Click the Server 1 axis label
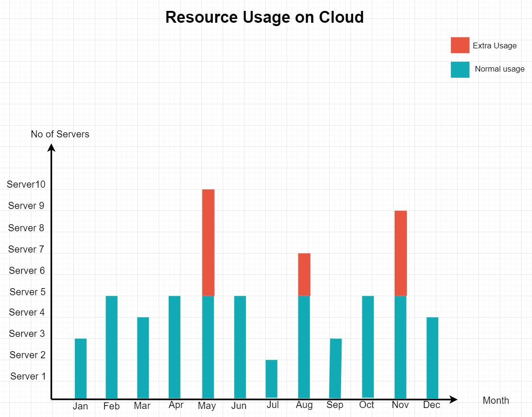Image resolution: width=532 pixels, height=417 pixels. 28,376
